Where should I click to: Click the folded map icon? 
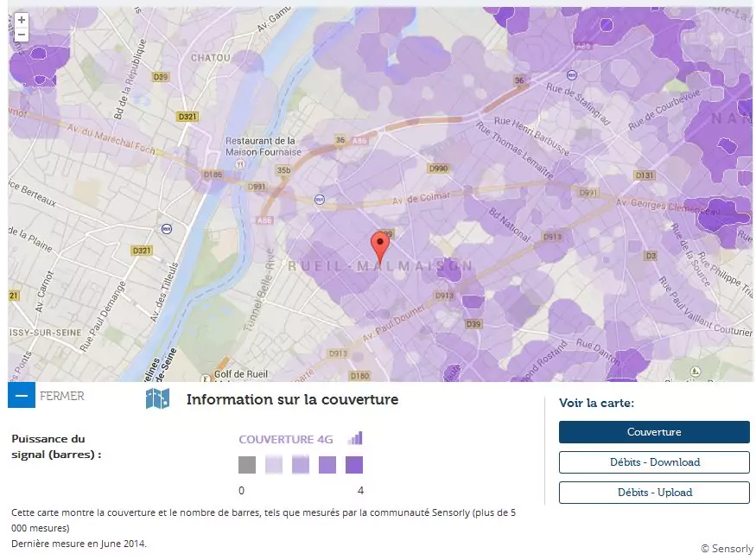click(157, 398)
